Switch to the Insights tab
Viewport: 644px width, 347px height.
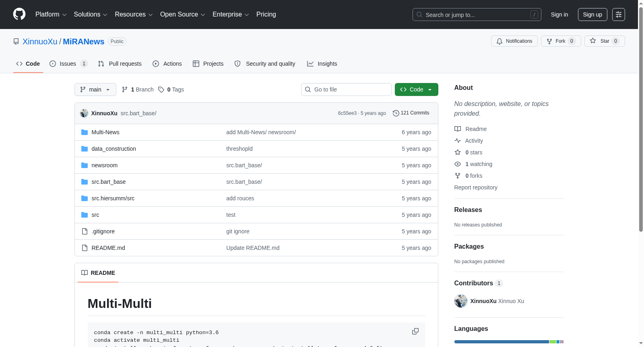pyautogui.click(x=322, y=64)
